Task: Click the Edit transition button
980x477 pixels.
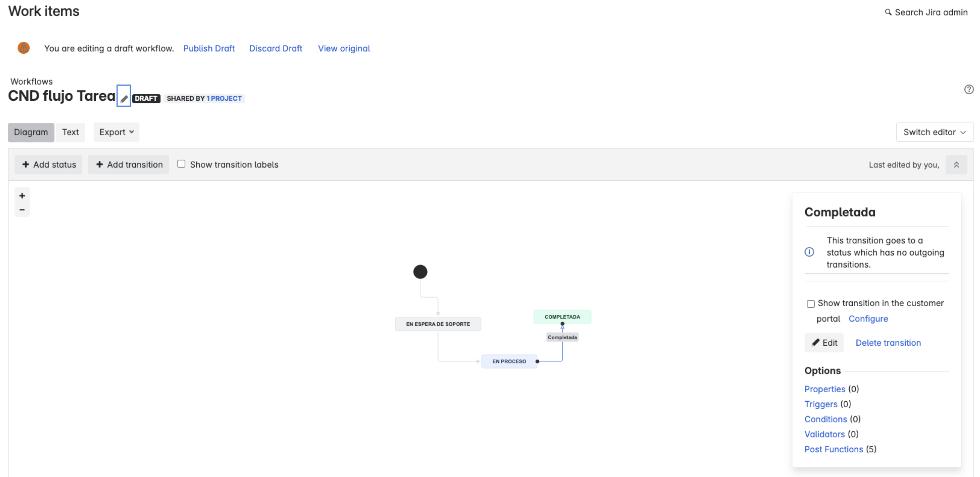Action: tap(824, 343)
